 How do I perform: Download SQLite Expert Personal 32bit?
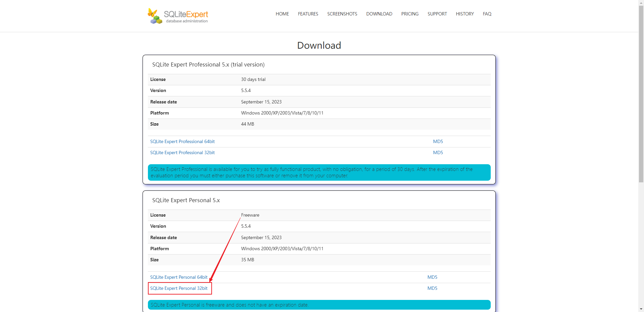pos(179,288)
